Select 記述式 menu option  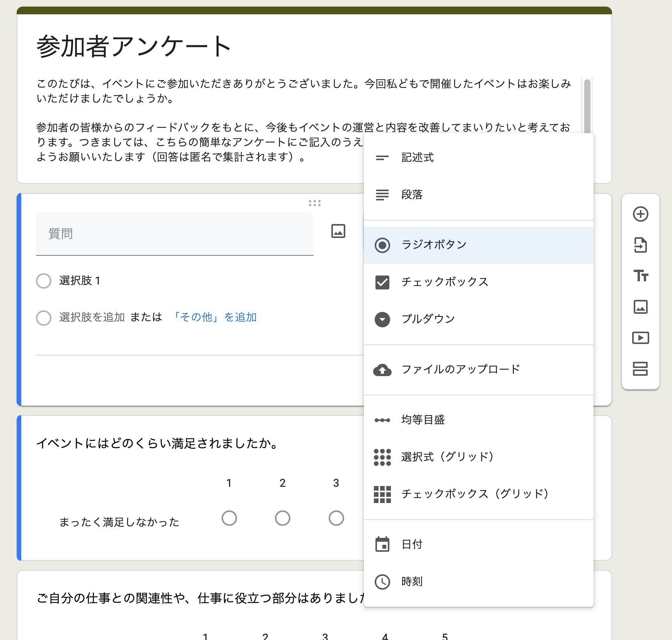click(x=417, y=157)
